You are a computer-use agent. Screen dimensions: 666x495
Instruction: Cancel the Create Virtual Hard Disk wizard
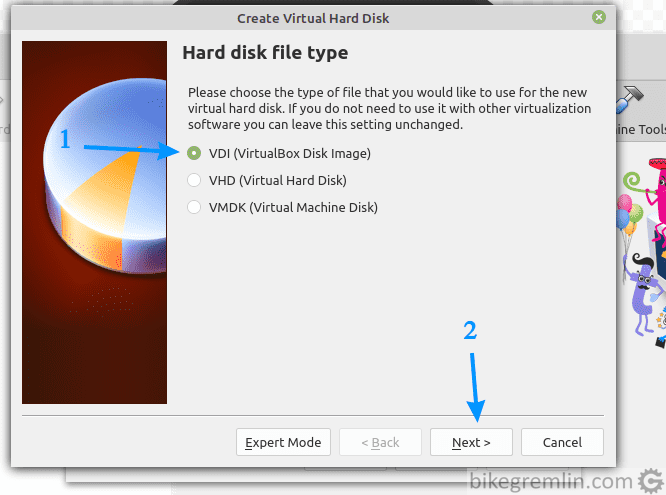pos(562,442)
